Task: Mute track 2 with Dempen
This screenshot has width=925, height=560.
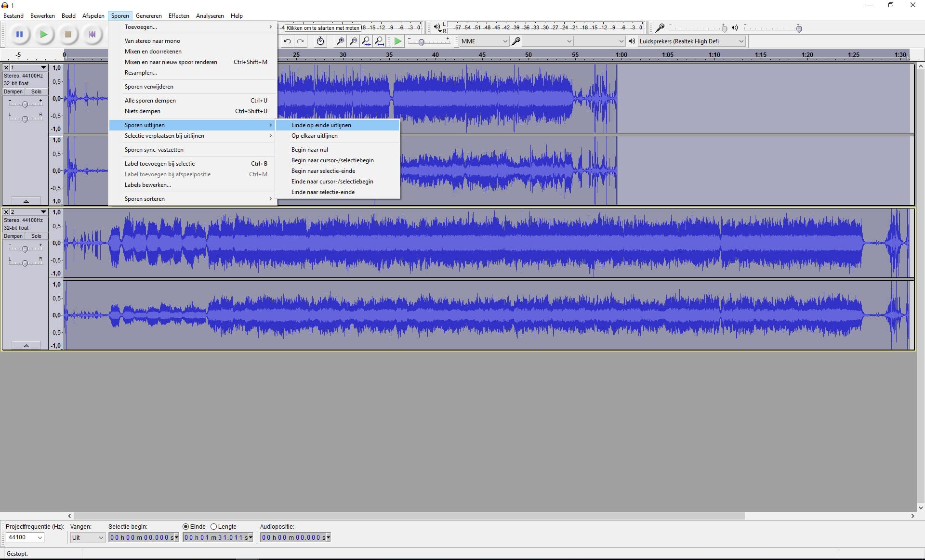Action: click(13, 236)
